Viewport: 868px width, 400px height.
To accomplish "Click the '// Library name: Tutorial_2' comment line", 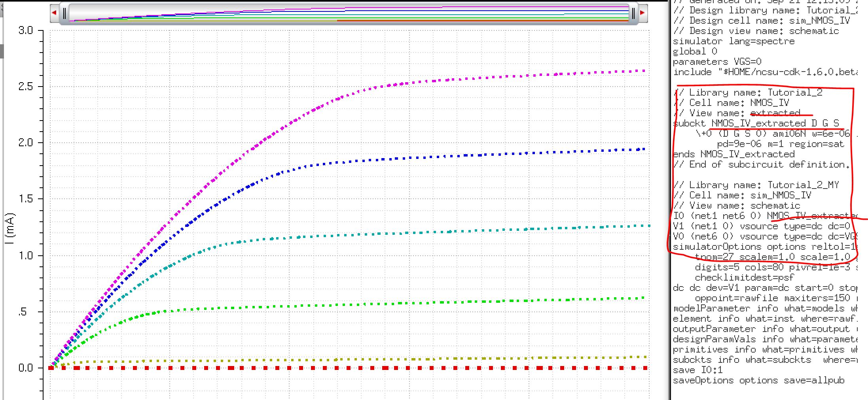I will click(748, 93).
